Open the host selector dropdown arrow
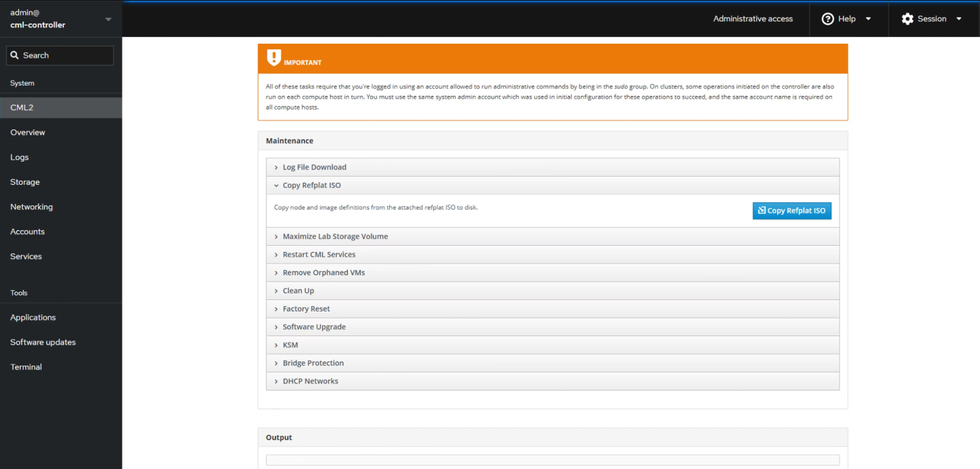The height and width of the screenshot is (469, 980). (x=108, y=19)
